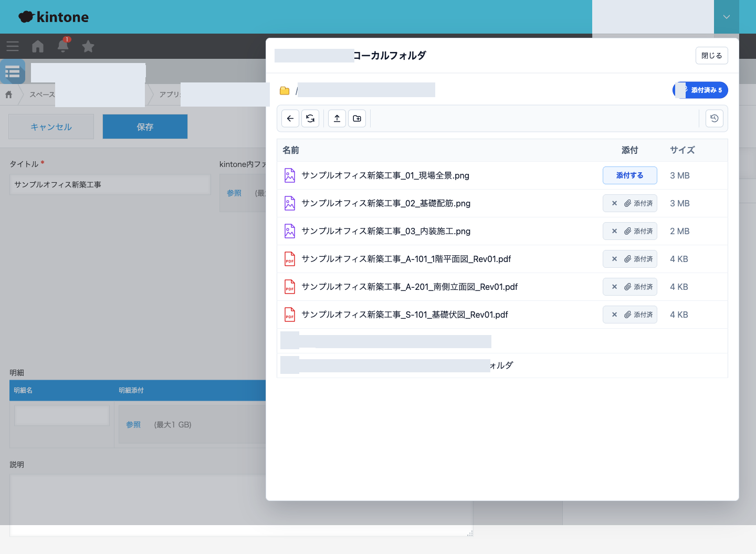Select file サンプルオフィス新築工事_01_現場全景.png
The height and width of the screenshot is (554, 756).
(x=385, y=175)
